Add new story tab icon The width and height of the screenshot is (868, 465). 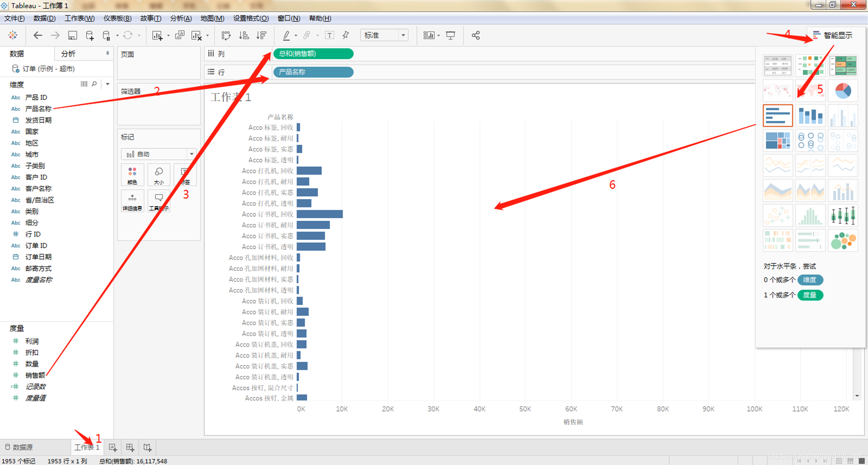tap(147, 447)
